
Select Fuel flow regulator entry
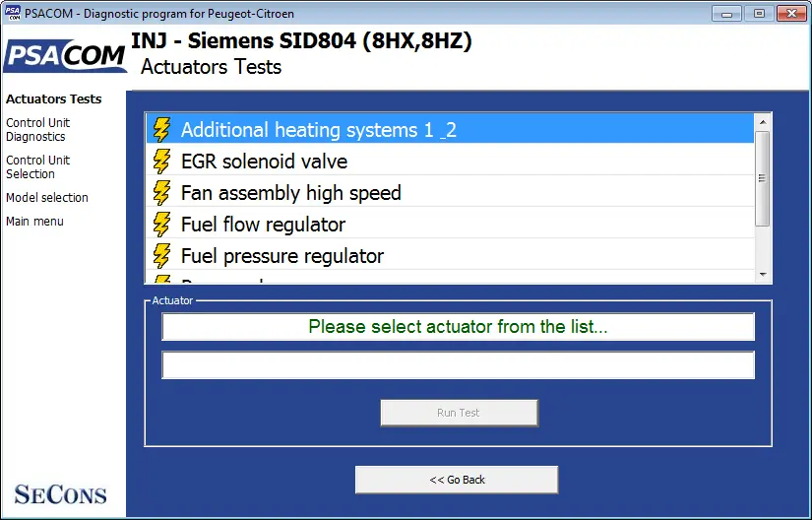pos(450,225)
